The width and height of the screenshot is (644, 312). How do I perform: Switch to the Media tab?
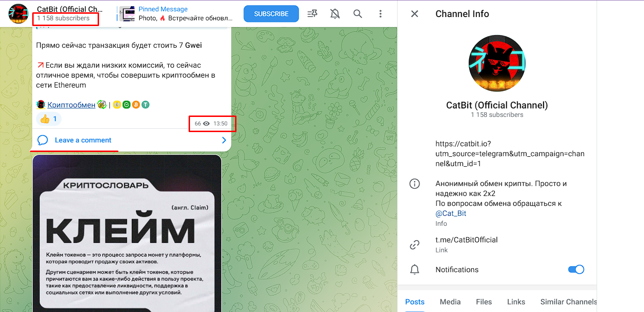(x=450, y=302)
